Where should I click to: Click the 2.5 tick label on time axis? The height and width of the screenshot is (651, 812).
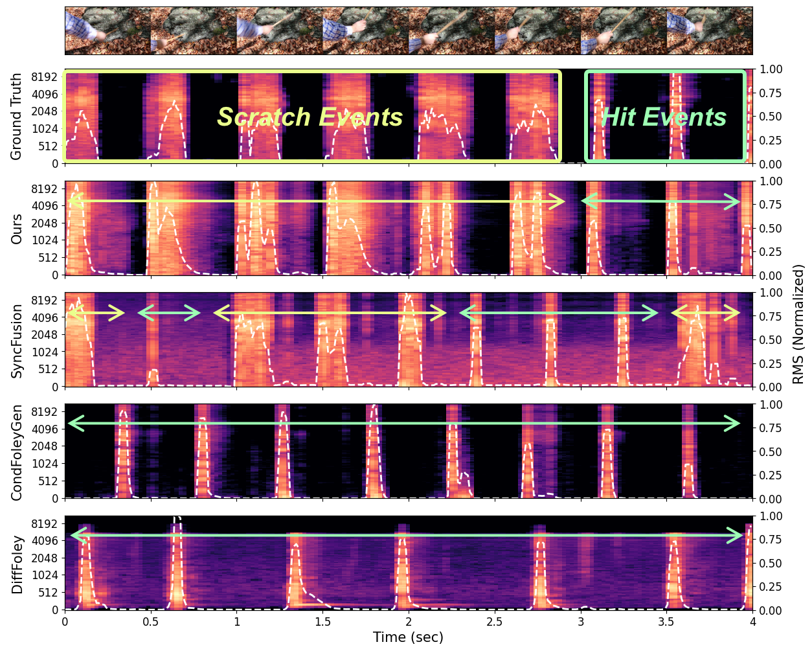pyautogui.click(x=495, y=622)
